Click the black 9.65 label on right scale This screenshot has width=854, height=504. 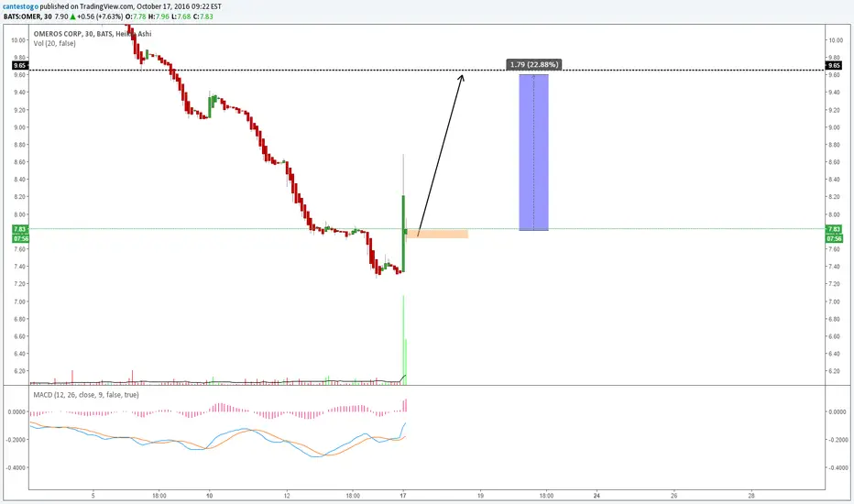[834, 65]
